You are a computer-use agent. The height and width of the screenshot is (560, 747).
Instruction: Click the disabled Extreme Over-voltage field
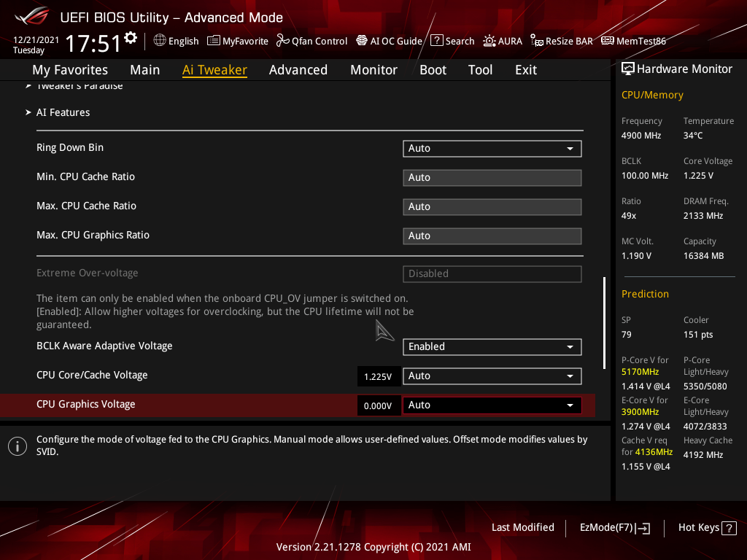click(492, 273)
